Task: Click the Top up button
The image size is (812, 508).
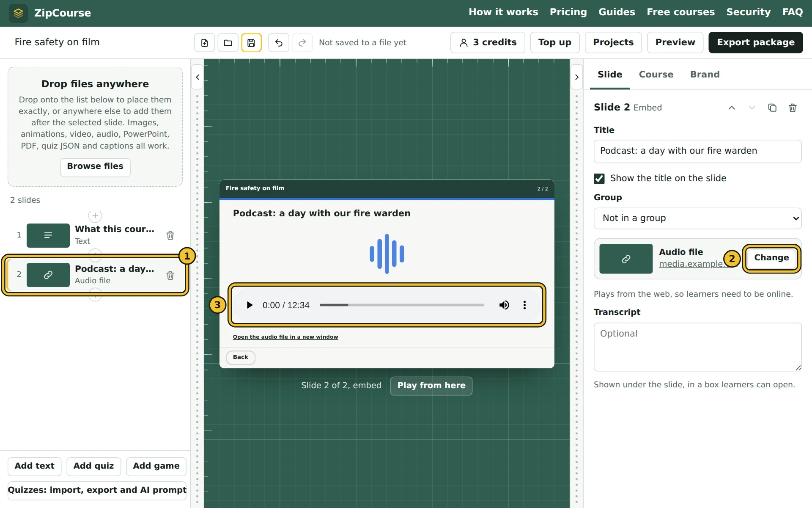Action: click(x=554, y=43)
